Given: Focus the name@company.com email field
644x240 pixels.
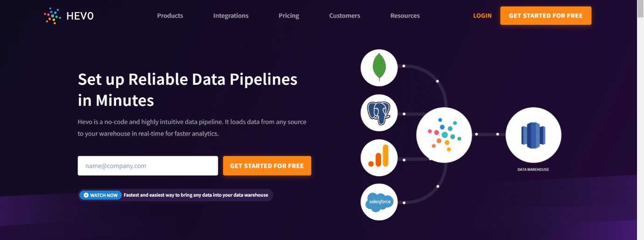Looking at the screenshot, I should click(148, 166).
